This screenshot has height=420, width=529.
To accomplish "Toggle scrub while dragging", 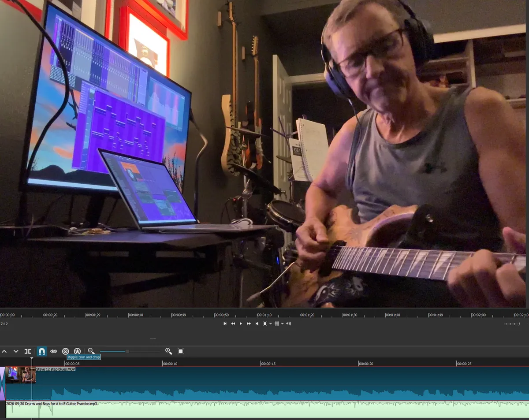I will coord(54,351).
